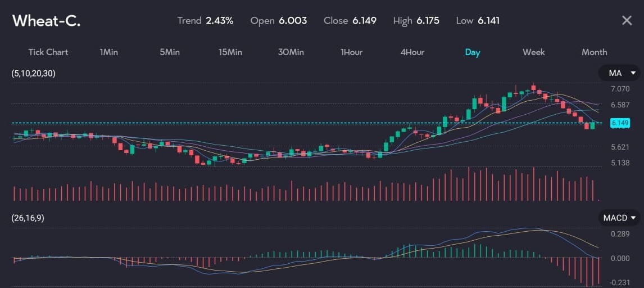Click the (5,10,20,30) MA parameters label

(x=34, y=74)
